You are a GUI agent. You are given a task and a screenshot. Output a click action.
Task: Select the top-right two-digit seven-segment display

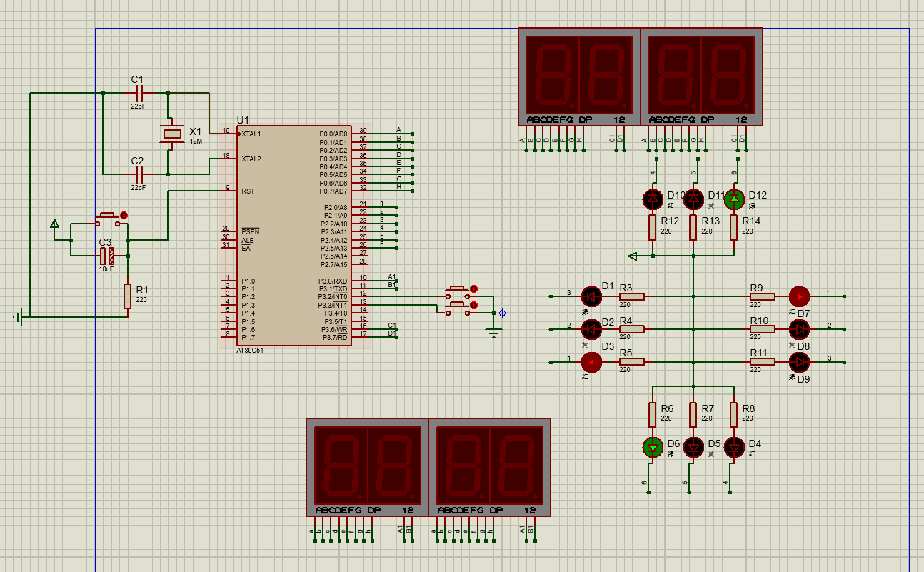pyautogui.click(x=701, y=77)
